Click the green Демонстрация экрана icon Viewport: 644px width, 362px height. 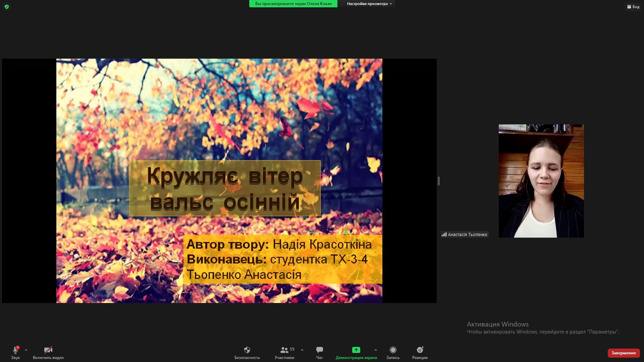point(356,350)
